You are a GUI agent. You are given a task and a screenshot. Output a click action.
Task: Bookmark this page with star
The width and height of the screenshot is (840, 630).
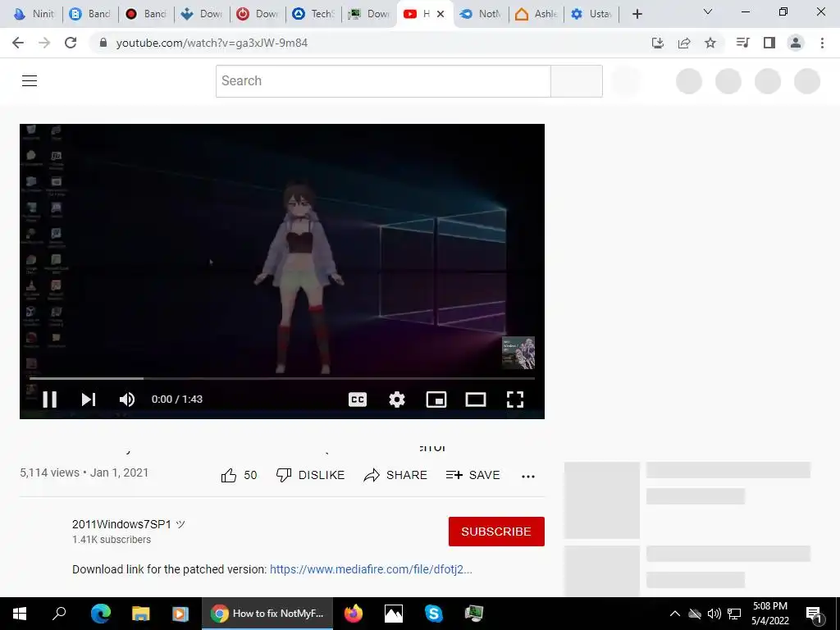point(710,43)
